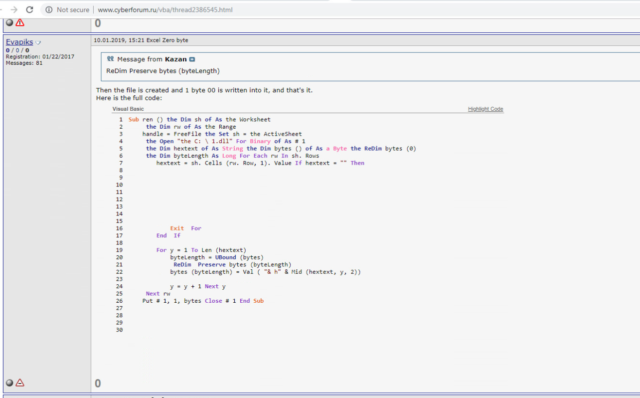Click the 'Visual Basic' code block label
The image size is (640, 398).
coord(128,109)
